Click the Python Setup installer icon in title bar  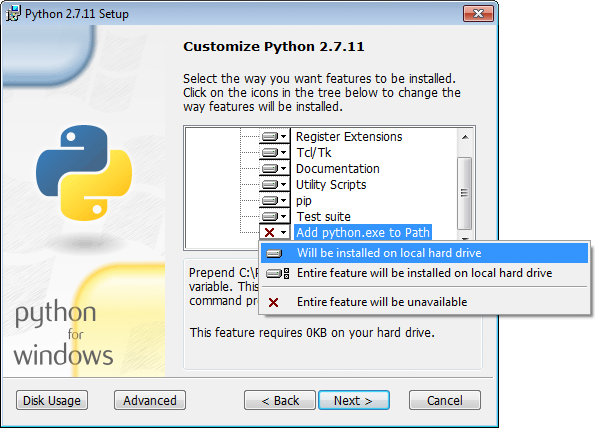(13, 14)
